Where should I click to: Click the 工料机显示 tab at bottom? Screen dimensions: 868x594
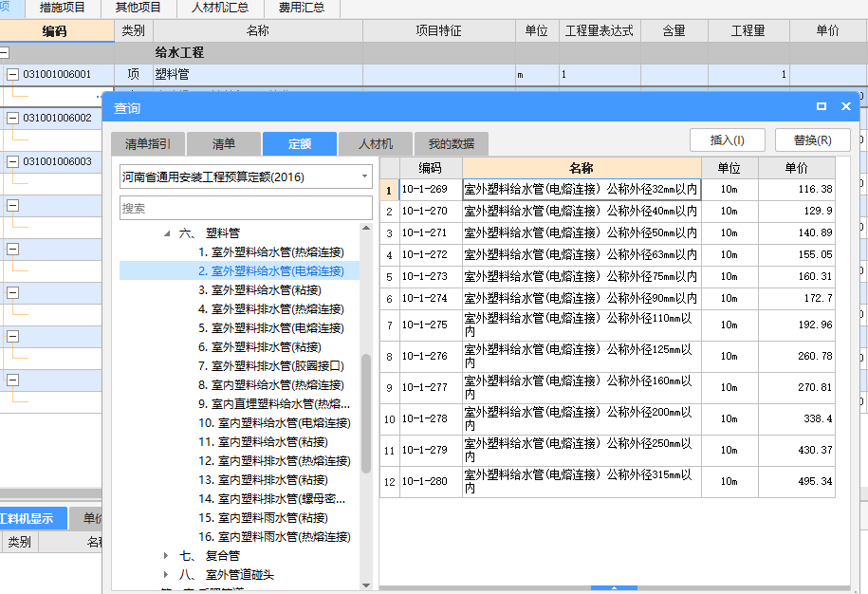tap(33, 519)
